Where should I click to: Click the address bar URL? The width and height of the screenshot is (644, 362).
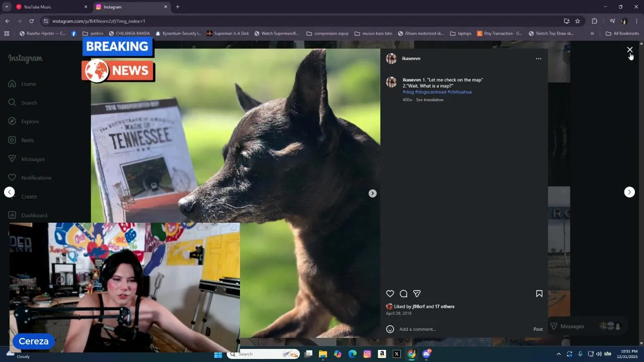click(99, 21)
